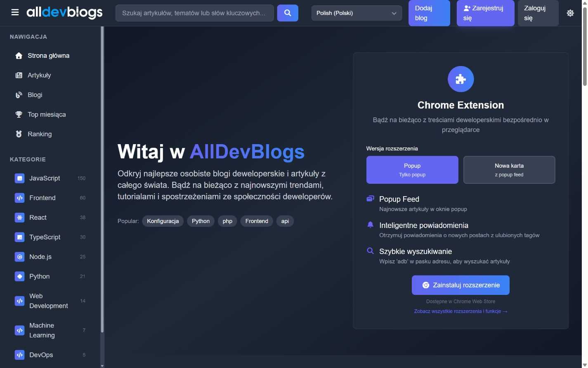
Task: Click the Frontend category icon
Action: 19,198
